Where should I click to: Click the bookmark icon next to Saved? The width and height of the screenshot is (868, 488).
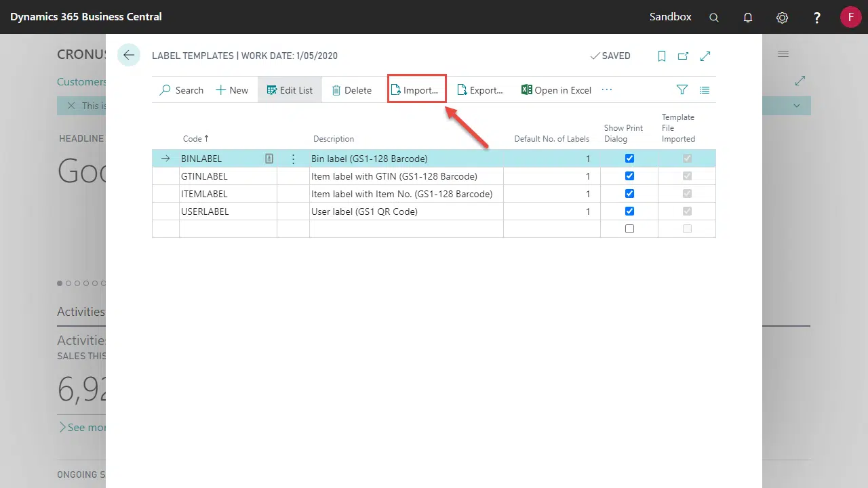[662, 56]
